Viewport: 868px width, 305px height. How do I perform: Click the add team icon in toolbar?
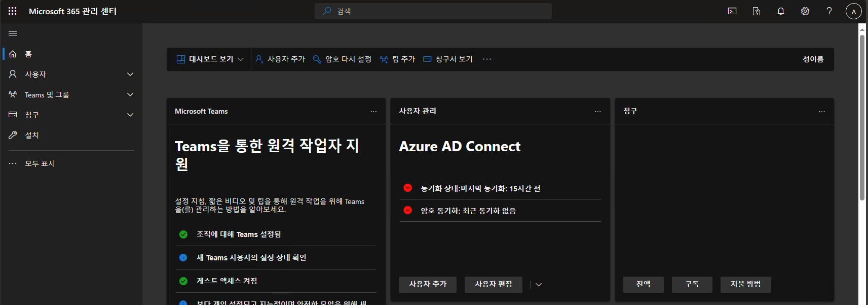(384, 59)
